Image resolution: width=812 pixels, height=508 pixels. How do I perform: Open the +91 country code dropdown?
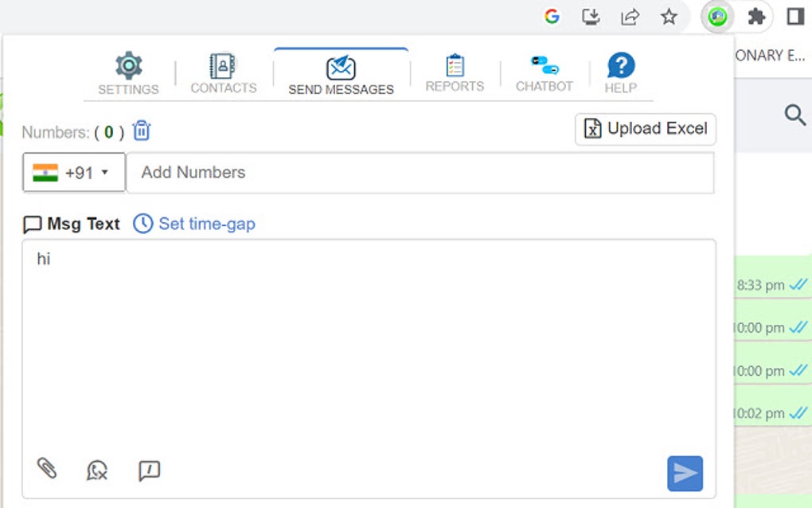pyautogui.click(x=73, y=172)
